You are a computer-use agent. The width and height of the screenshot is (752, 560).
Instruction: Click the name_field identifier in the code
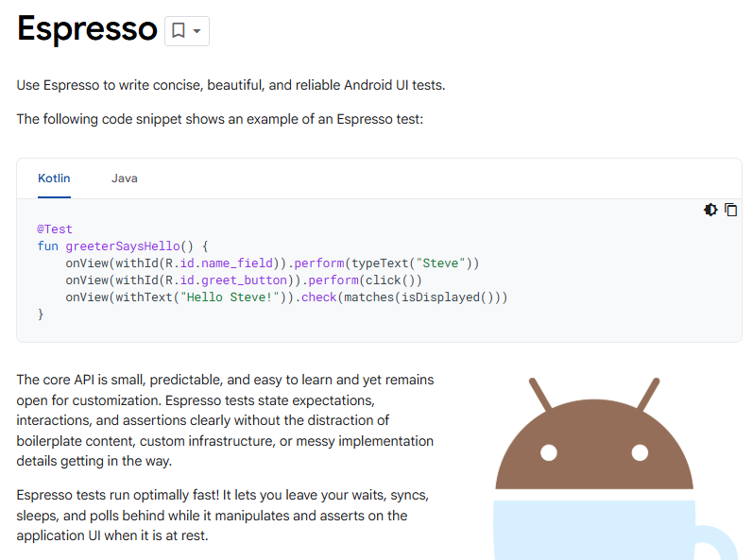click(237, 263)
